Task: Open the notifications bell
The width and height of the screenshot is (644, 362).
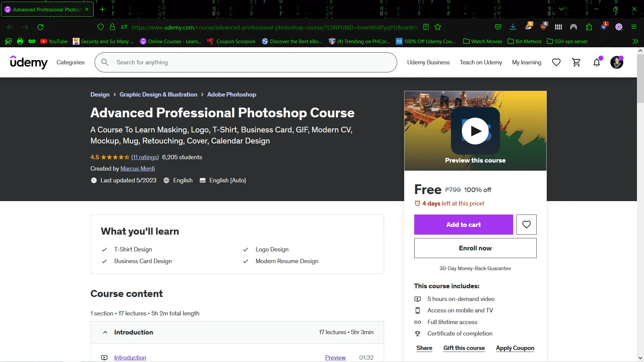Action: 597,62
